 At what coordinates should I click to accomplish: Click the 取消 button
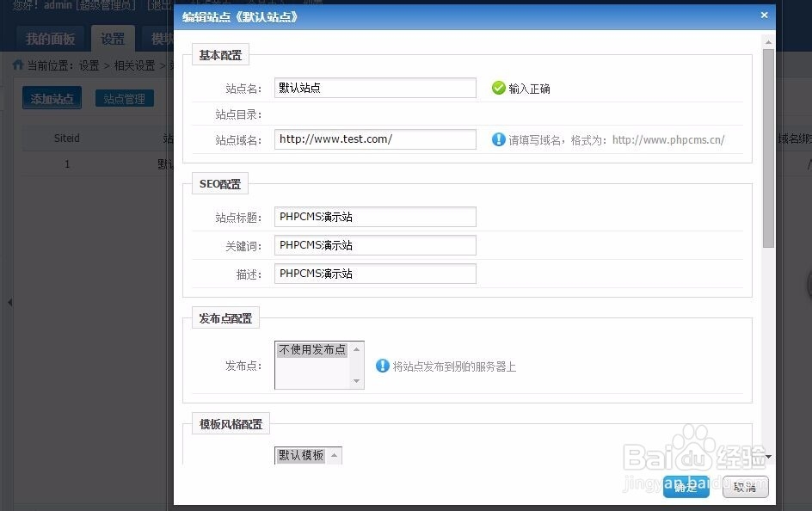point(745,487)
